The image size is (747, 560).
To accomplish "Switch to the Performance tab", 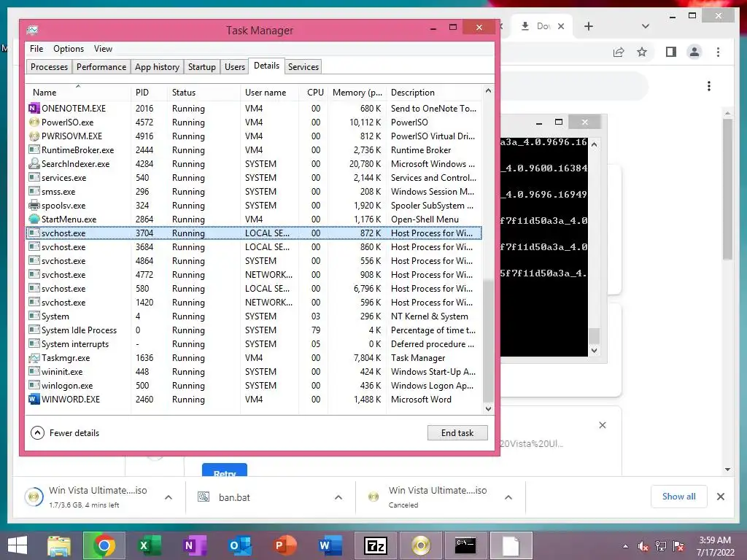I will point(101,66).
